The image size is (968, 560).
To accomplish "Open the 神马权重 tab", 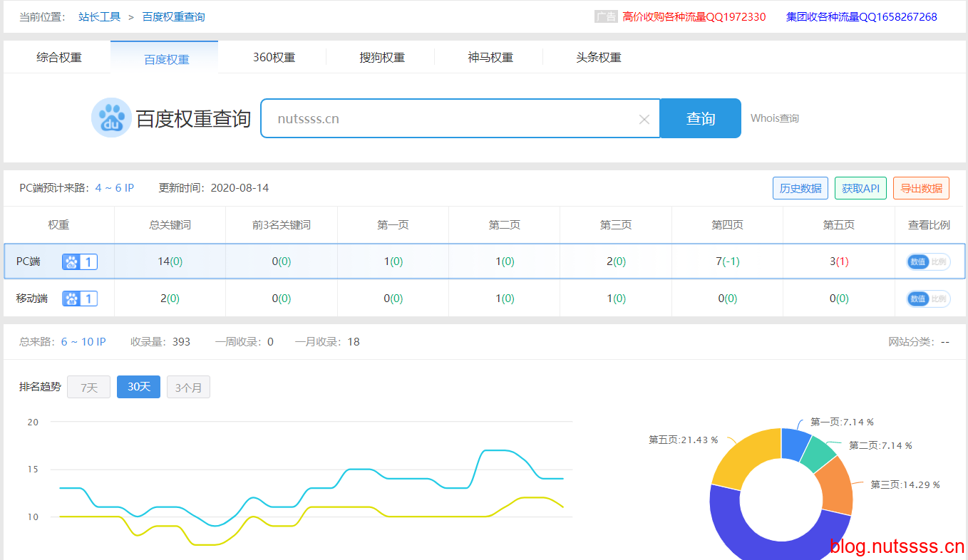I will click(490, 58).
